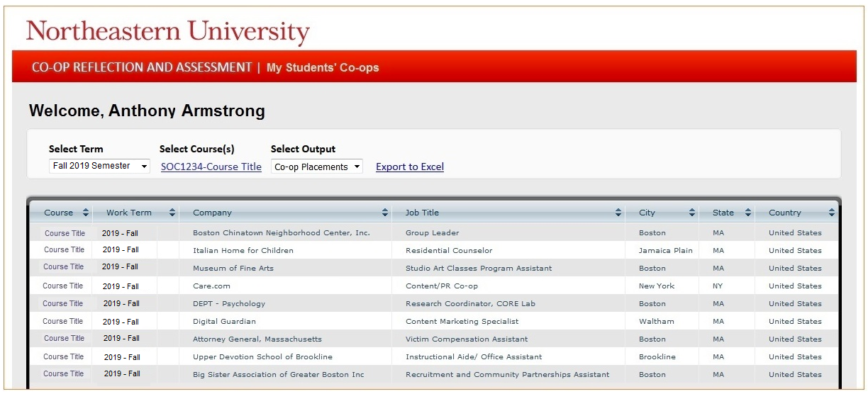
Task: Click Recruitment and Community Partnerships Assistant title
Action: click(507, 374)
